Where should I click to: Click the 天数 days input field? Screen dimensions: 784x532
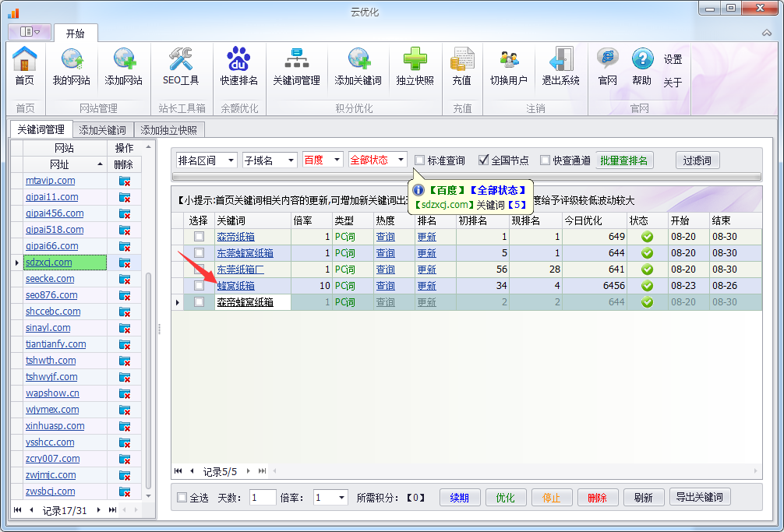[263, 498]
